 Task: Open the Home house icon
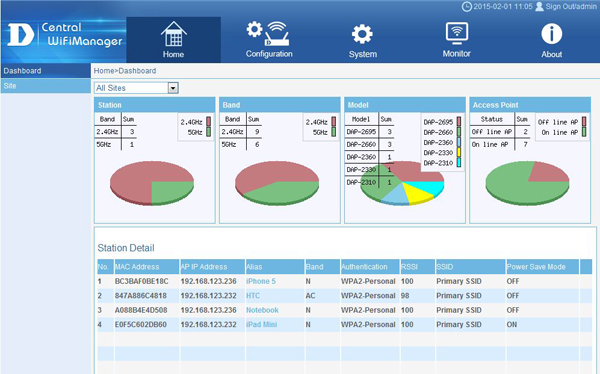click(174, 34)
